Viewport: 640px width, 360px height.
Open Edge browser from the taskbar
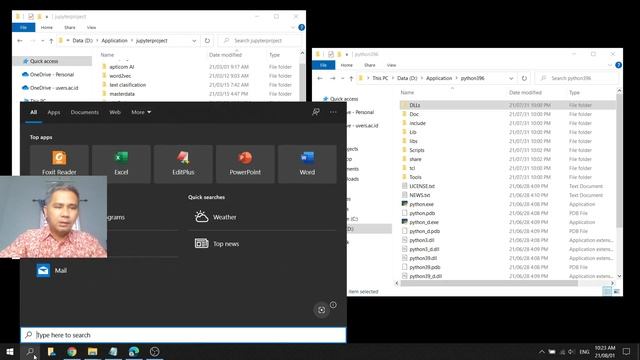(x=134, y=351)
